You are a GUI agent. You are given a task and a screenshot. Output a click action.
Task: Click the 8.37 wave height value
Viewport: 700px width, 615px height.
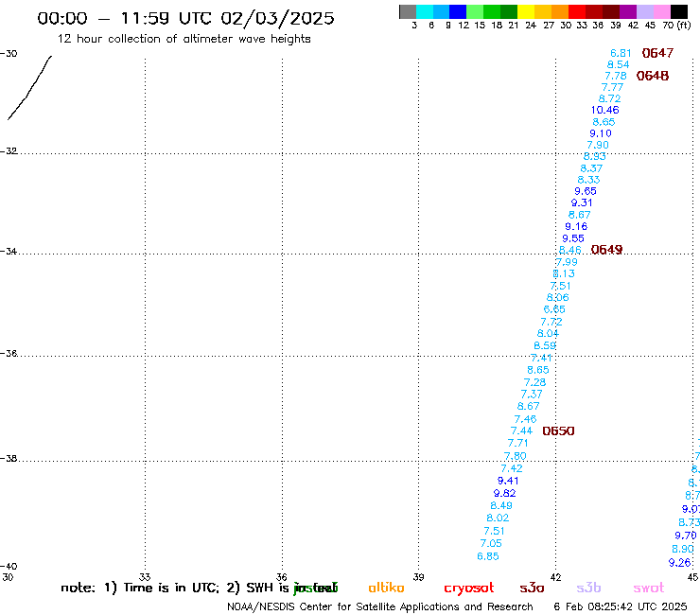(591, 168)
